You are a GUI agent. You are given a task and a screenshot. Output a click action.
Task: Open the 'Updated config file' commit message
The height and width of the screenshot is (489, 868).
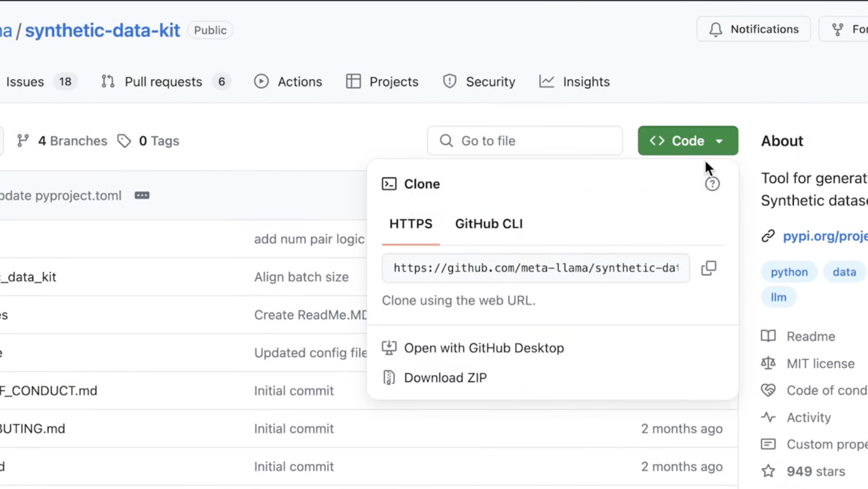coord(310,353)
